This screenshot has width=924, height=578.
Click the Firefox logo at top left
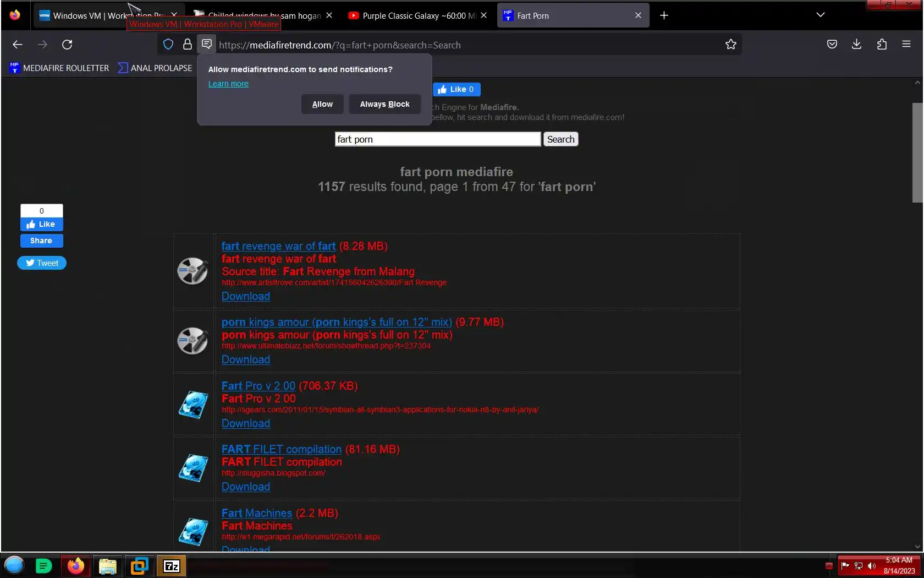click(x=15, y=15)
